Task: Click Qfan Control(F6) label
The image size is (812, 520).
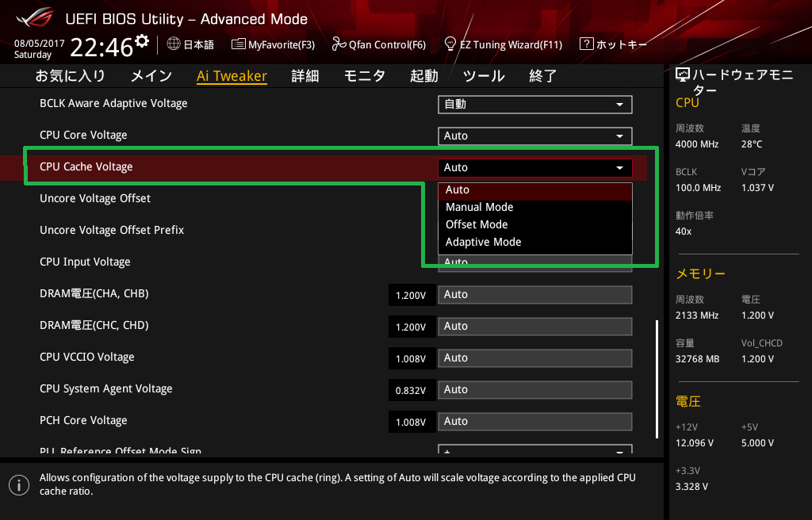Action: pos(387,44)
